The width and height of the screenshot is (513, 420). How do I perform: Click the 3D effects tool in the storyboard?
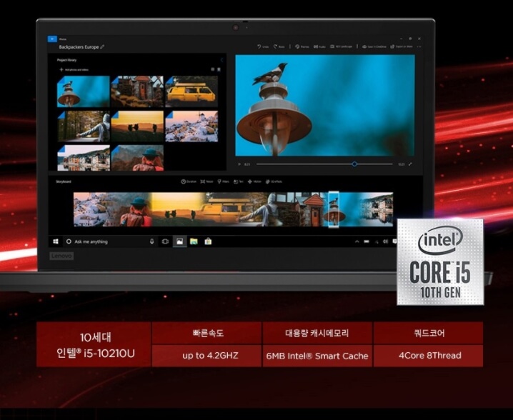click(x=274, y=181)
